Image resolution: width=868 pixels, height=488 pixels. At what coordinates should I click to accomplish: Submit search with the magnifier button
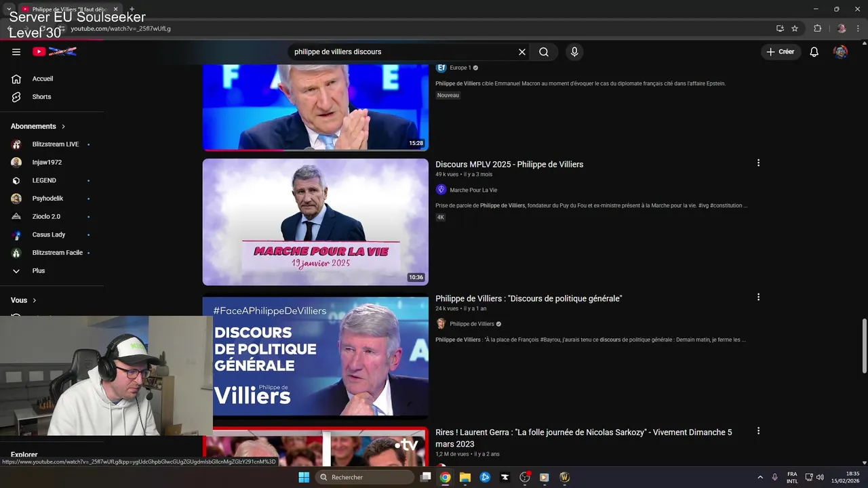(544, 52)
